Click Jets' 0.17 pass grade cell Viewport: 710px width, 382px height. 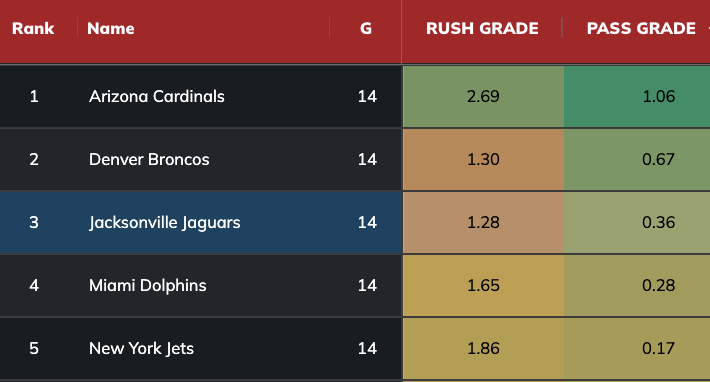(637, 348)
